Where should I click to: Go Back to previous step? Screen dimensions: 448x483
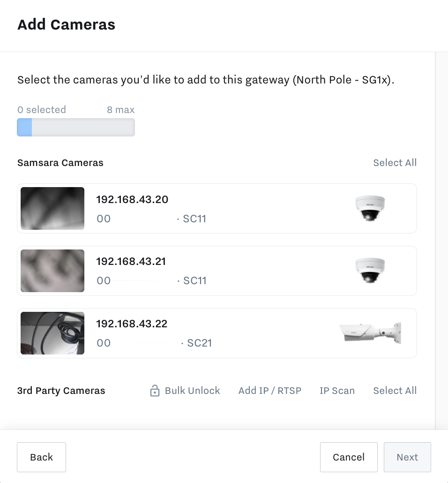[x=41, y=457]
